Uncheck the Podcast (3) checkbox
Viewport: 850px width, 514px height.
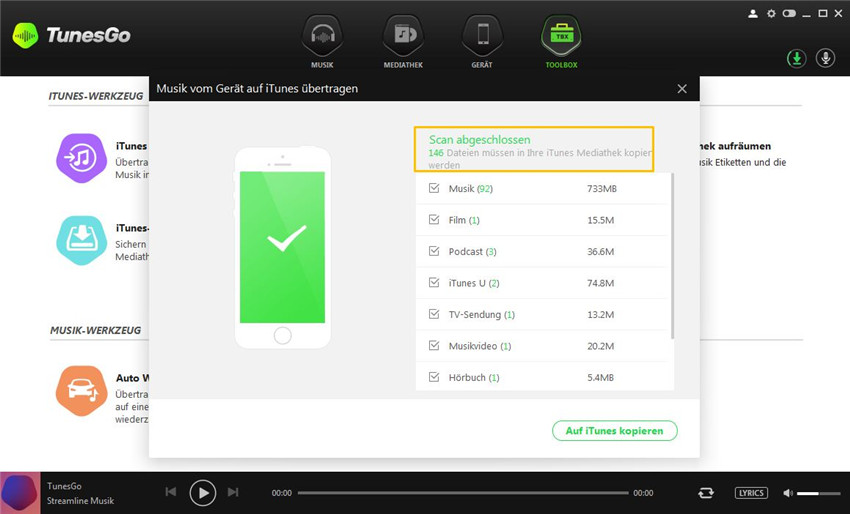coord(434,251)
